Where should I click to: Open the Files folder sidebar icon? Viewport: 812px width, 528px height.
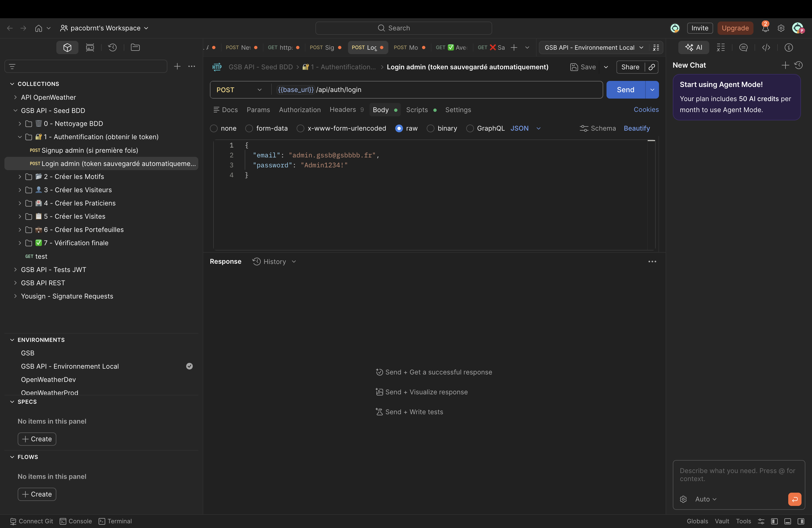point(135,47)
